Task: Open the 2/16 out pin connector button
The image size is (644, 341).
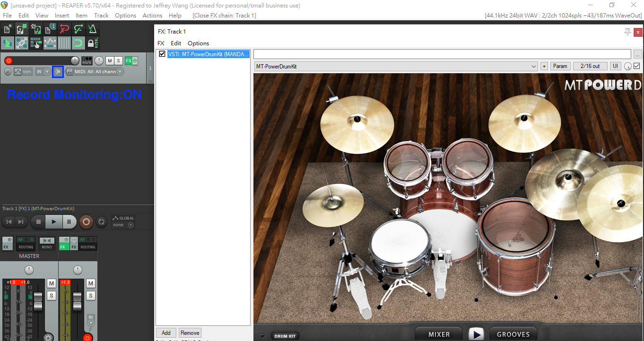Action: click(590, 66)
